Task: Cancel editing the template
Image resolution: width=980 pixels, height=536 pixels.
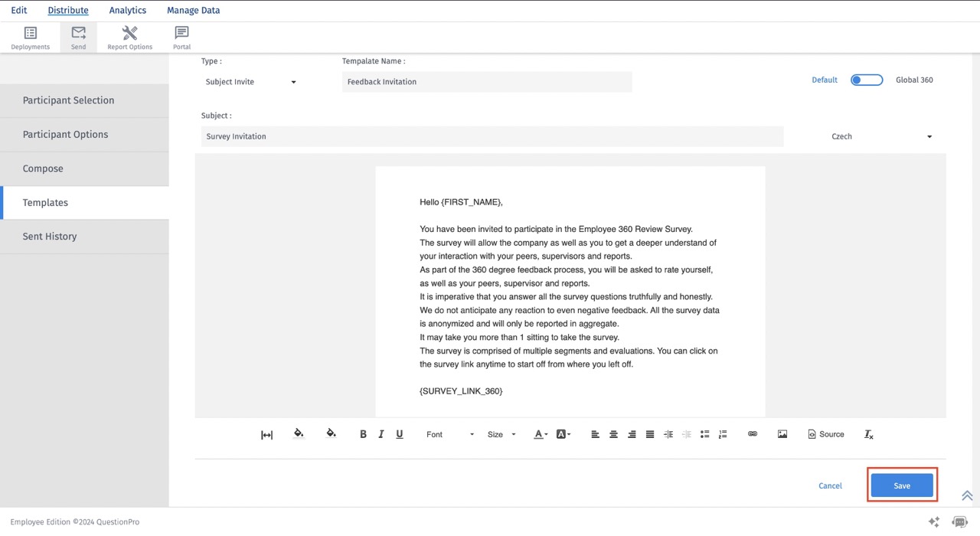Action: point(830,485)
